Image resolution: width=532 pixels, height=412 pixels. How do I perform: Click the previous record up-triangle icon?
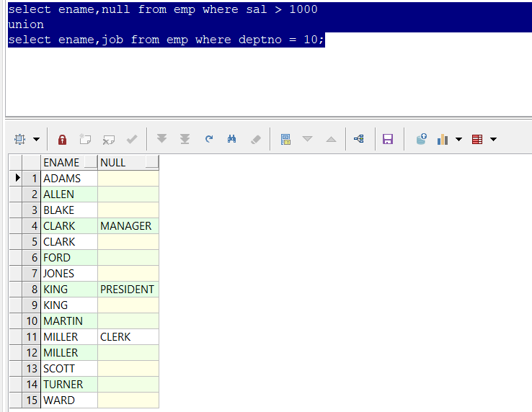pos(331,139)
